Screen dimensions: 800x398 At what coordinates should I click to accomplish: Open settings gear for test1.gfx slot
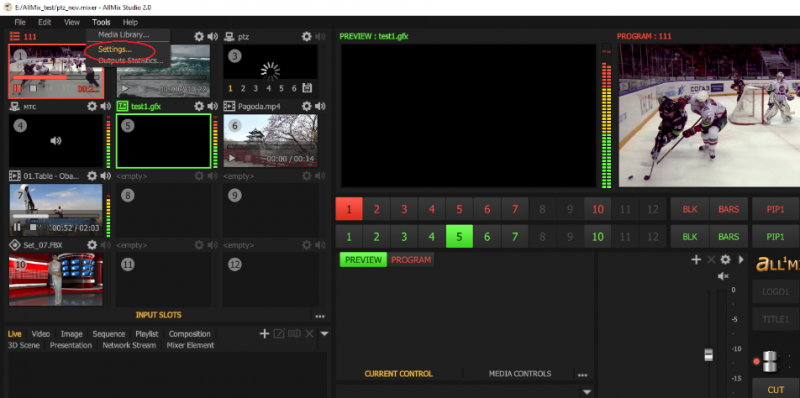(199, 106)
